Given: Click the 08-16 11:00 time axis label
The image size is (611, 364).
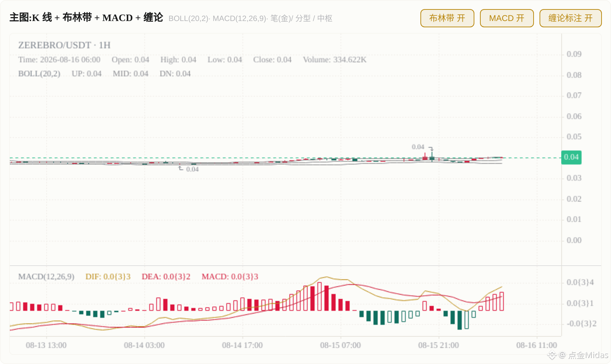Looking at the screenshot, I should point(537,345).
